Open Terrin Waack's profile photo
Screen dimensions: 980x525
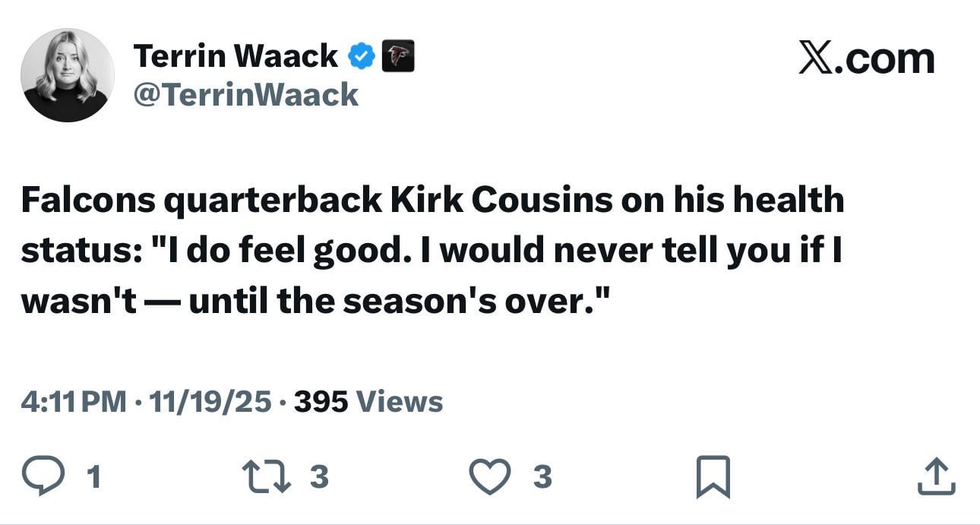68,75
